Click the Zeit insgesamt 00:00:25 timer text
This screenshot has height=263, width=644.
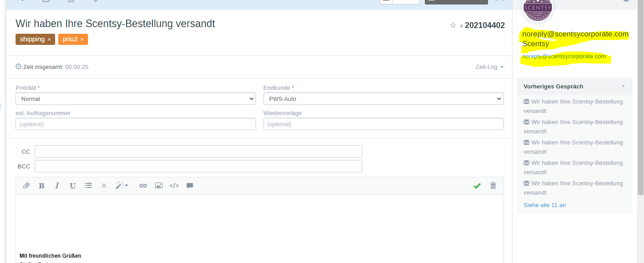pyautogui.click(x=56, y=67)
